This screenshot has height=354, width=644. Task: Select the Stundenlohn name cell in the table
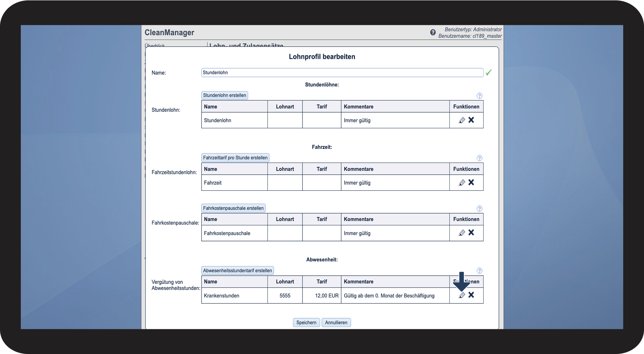click(x=234, y=120)
